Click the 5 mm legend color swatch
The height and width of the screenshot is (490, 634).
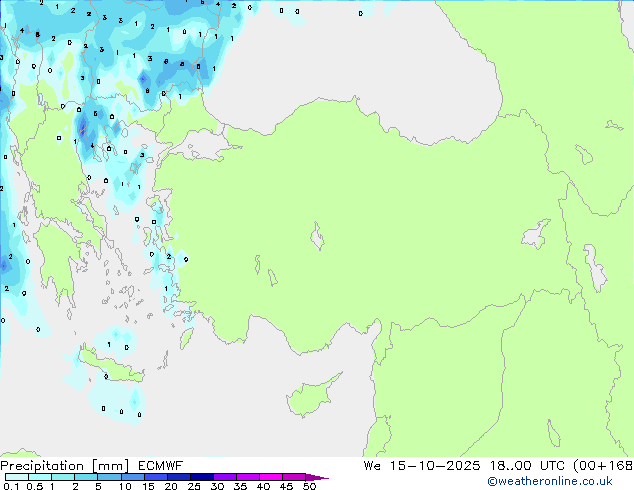(x=109, y=477)
